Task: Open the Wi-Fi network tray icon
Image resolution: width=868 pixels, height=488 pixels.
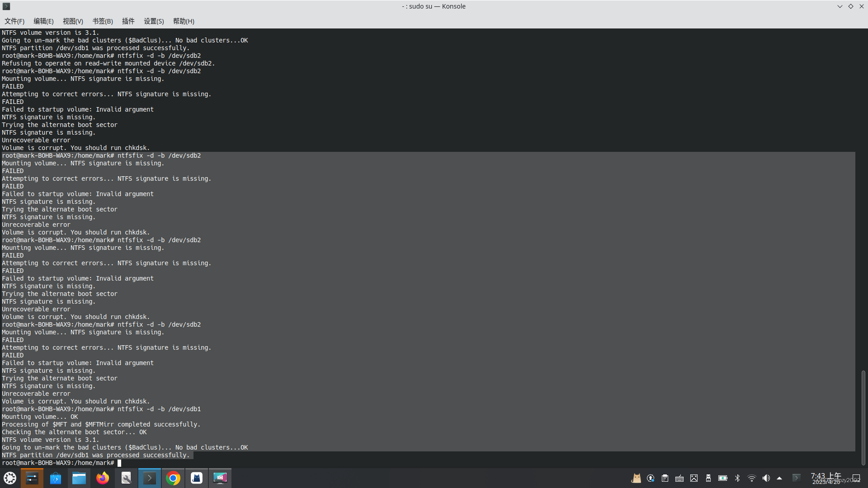Action: [752, 478]
